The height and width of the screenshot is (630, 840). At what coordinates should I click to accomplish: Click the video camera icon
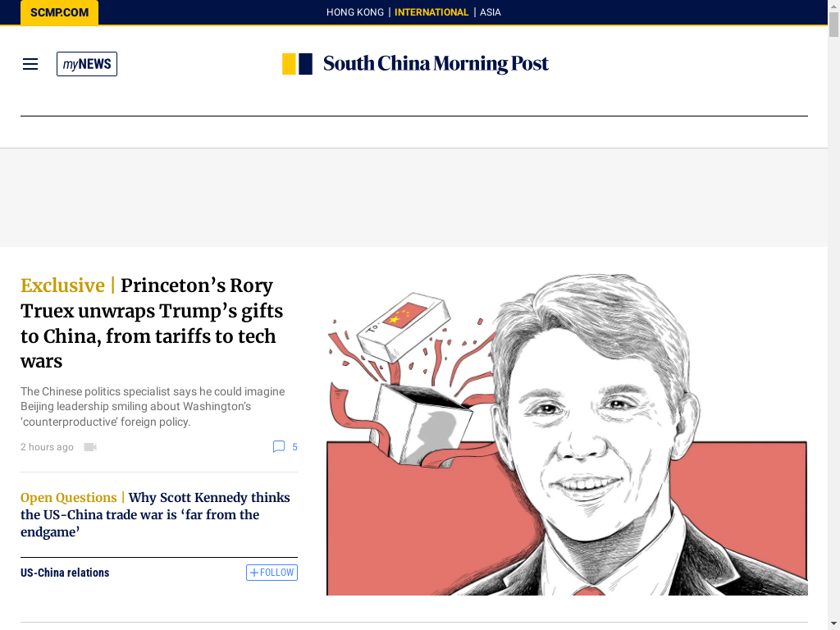pos(90,447)
